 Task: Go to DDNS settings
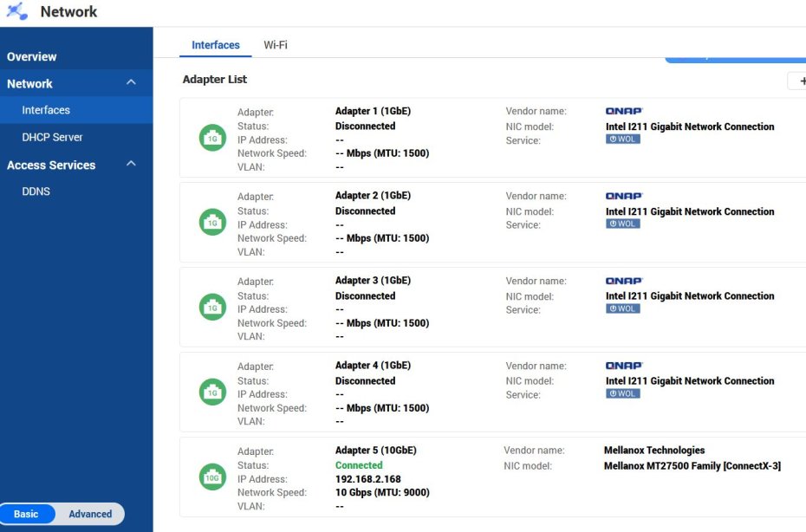pos(36,191)
